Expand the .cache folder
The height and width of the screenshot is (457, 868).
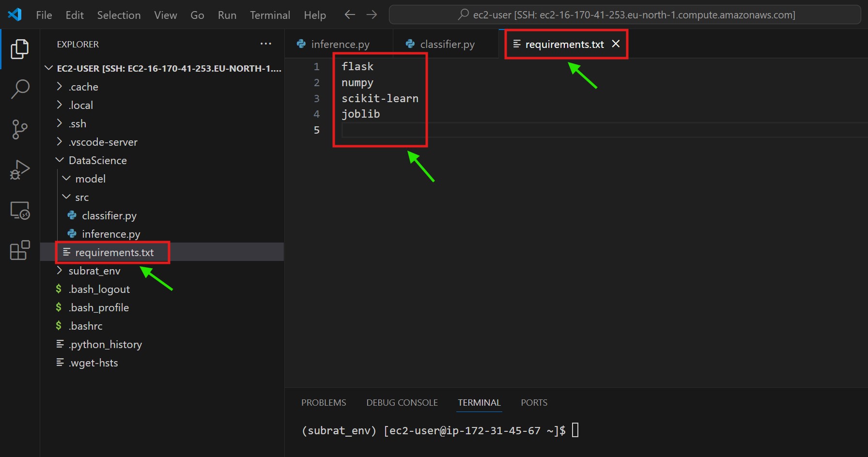[x=83, y=87]
